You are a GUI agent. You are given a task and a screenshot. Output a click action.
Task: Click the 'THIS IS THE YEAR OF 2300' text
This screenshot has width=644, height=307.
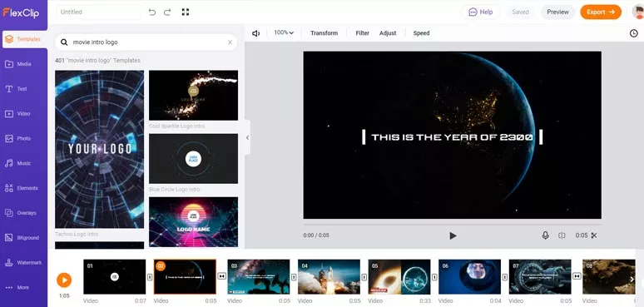tap(452, 137)
